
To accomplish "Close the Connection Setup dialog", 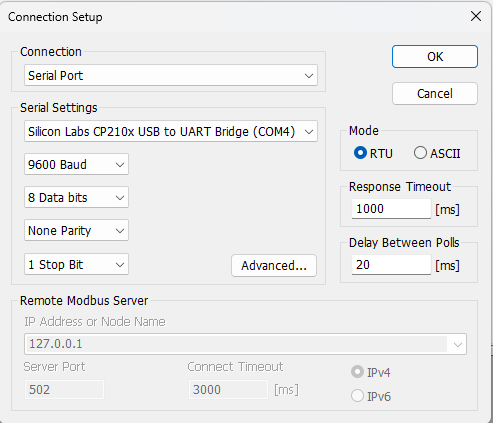I will [x=476, y=16].
